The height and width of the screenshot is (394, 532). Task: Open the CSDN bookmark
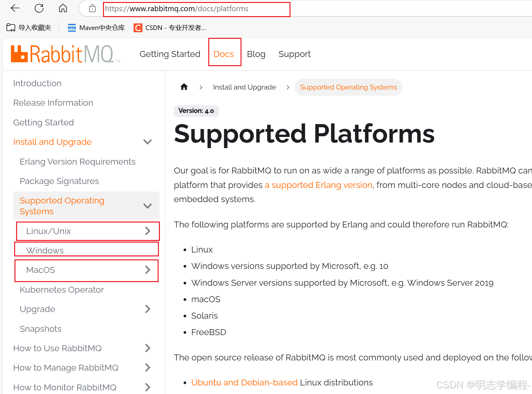[170, 28]
